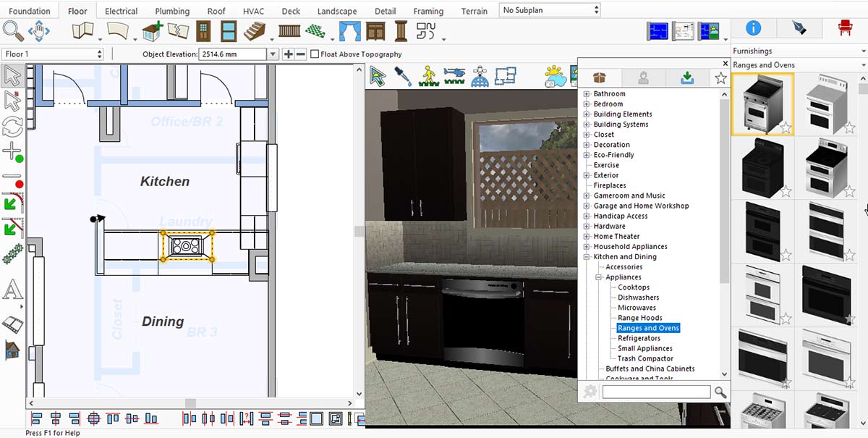Select the eyedropper tool in 3D view
868x438 pixels.
[402, 76]
